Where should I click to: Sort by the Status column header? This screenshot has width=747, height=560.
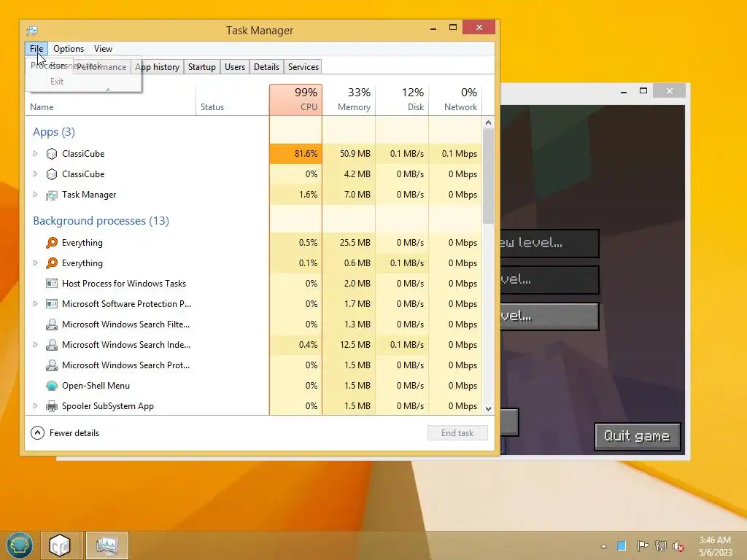click(x=233, y=99)
